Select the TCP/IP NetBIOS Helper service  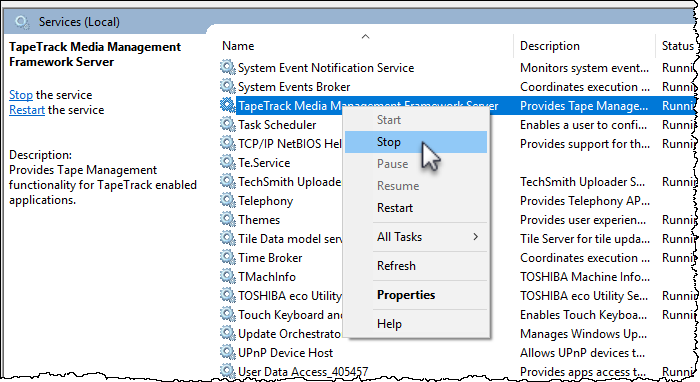point(290,144)
